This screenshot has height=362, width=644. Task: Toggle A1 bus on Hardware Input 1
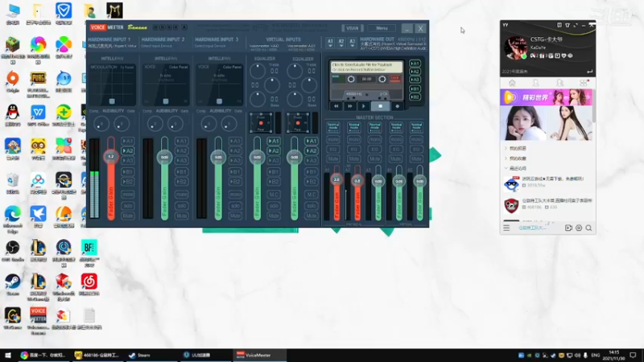point(128,141)
